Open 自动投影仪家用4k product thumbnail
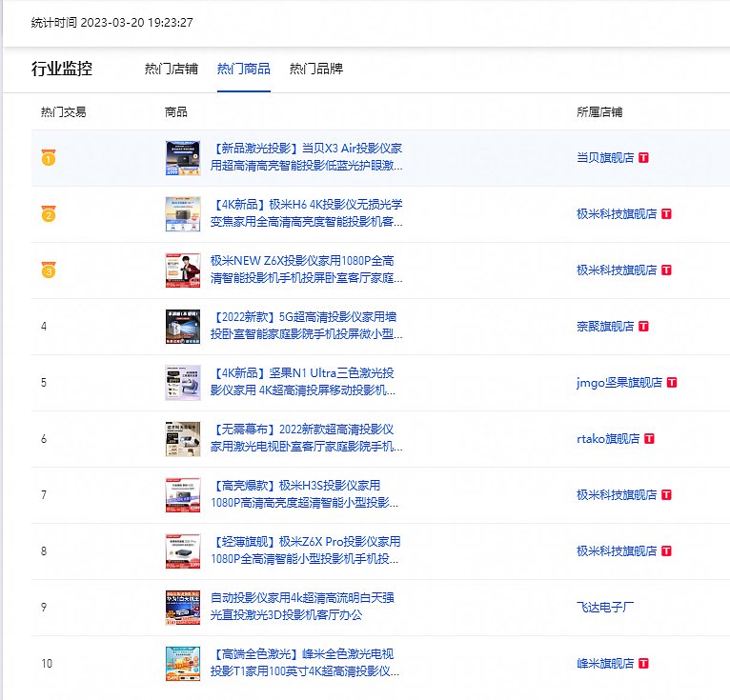 click(183, 608)
